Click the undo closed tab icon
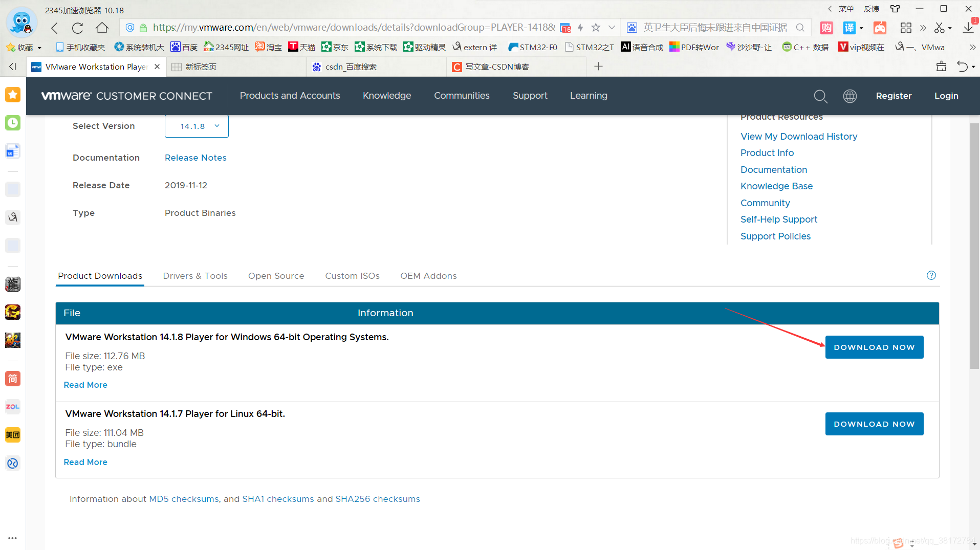The width and height of the screenshot is (980, 550). click(x=962, y=67)
